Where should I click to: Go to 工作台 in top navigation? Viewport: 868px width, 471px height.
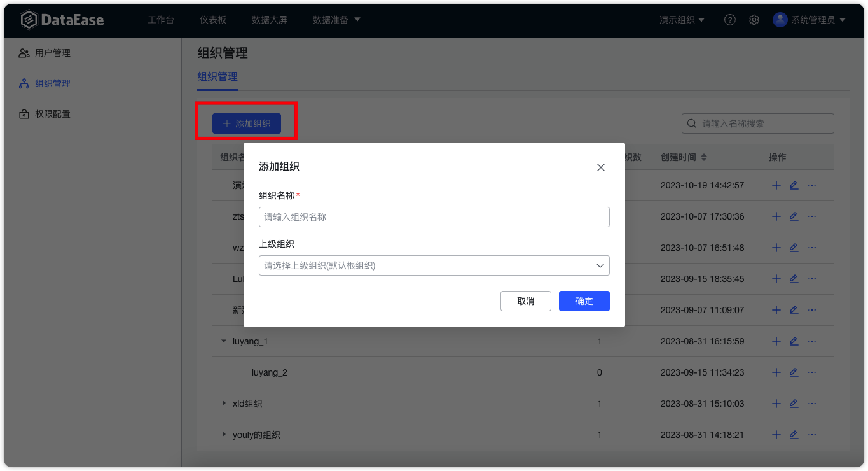[x=161, y=20]
